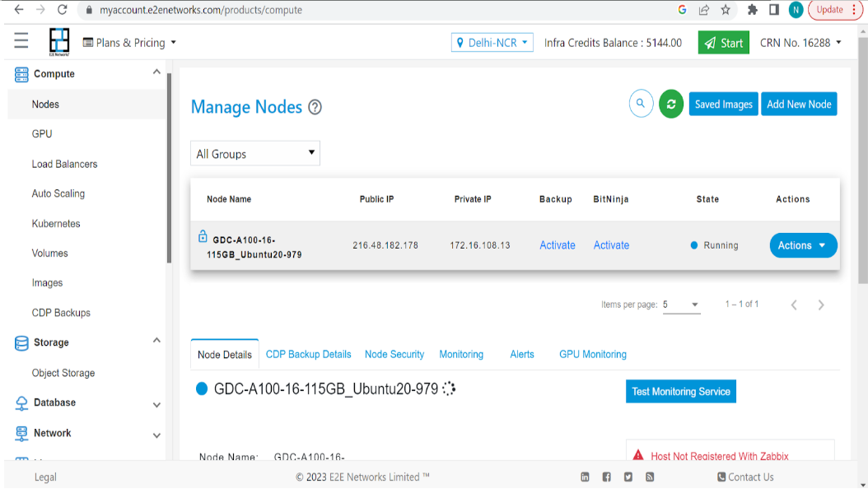Open browser profile avatar N
This screenshot has width=868, height=503.
click(x=796, y=9)
